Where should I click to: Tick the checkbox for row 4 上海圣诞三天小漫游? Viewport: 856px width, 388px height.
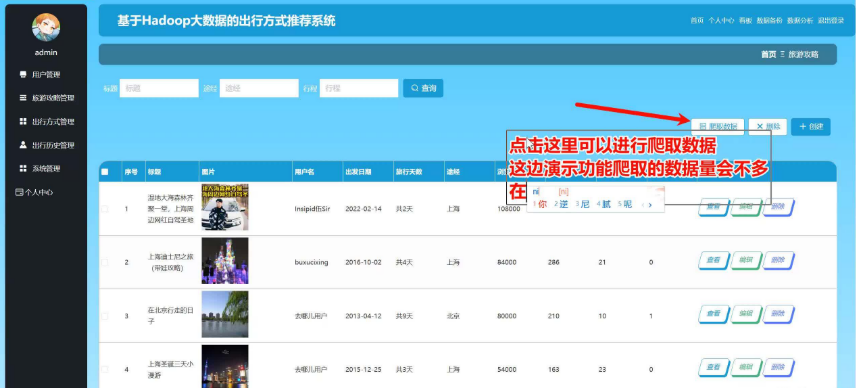tap(105, 369)
